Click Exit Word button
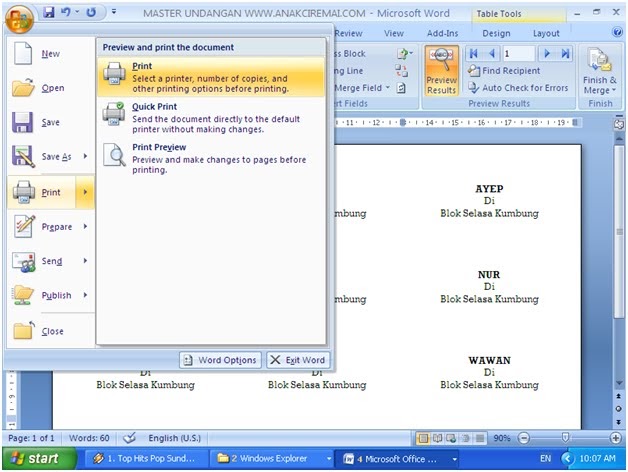 point(298,360)
